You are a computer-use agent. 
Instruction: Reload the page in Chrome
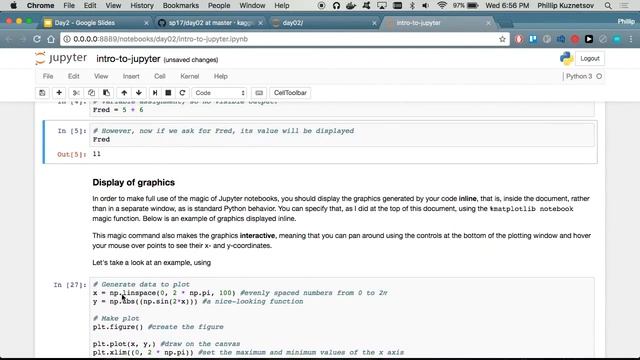[x=37, y=39]
